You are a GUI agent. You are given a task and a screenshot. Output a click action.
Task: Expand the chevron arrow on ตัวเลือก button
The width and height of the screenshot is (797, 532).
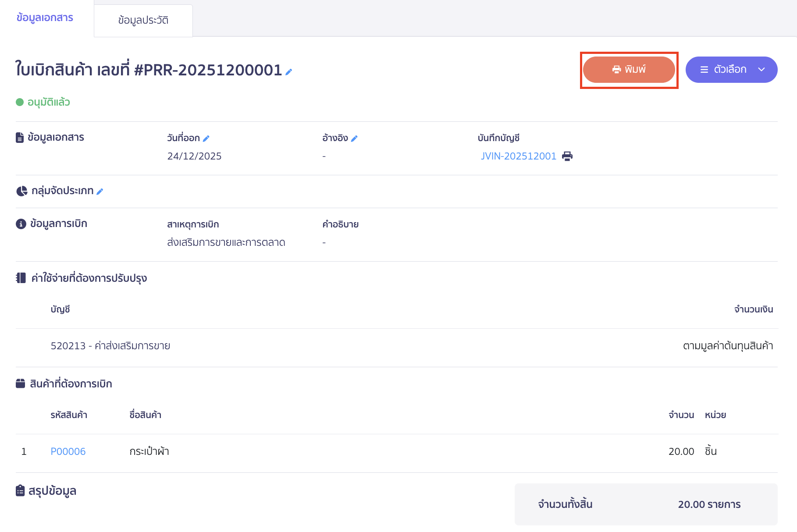[761, 70]
